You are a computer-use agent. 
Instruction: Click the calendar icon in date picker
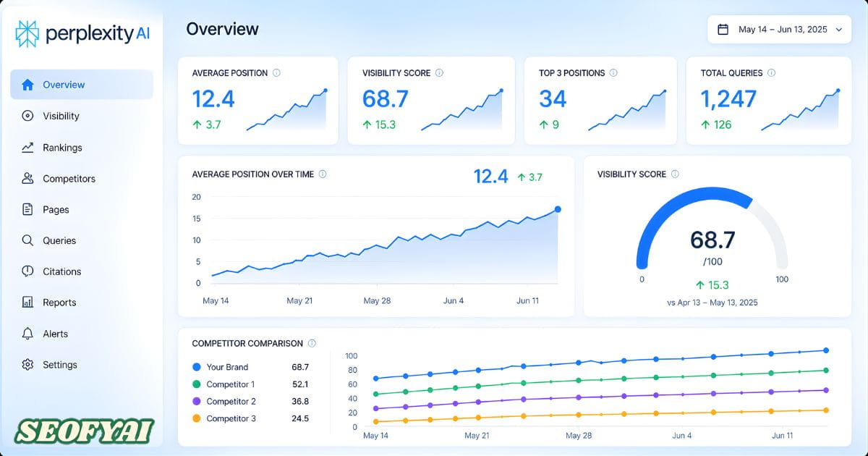[x=723, y=30]
